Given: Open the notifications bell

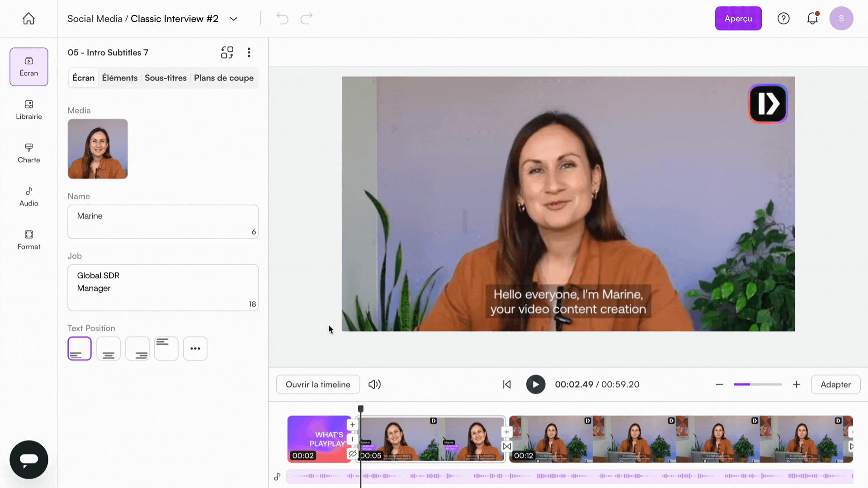Looking at the screenshot, I should (x=812, y=19).
